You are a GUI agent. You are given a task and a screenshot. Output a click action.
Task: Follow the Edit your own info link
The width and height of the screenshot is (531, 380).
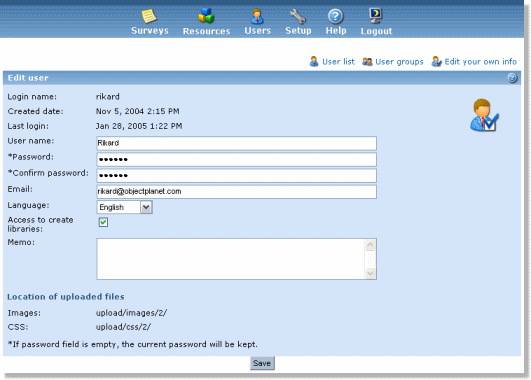pyautogui.click(x=481, y=62)
